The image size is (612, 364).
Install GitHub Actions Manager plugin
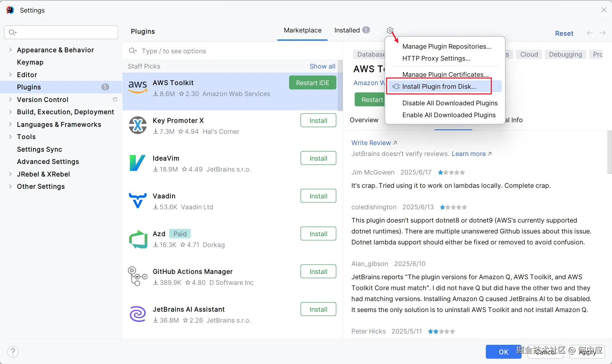pyautogui.click(x=318, y=272)
